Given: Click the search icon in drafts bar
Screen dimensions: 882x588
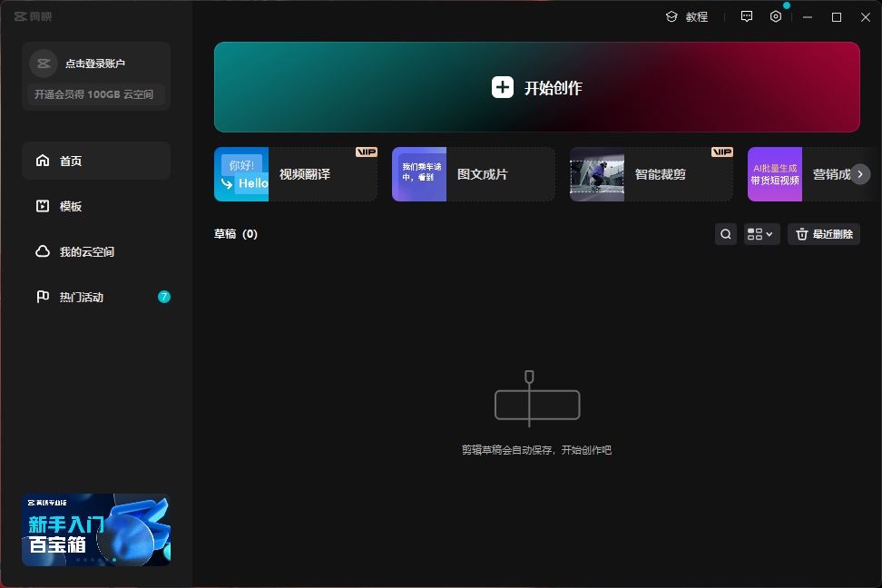Looking at the screenshot, I should coord(726,234).
